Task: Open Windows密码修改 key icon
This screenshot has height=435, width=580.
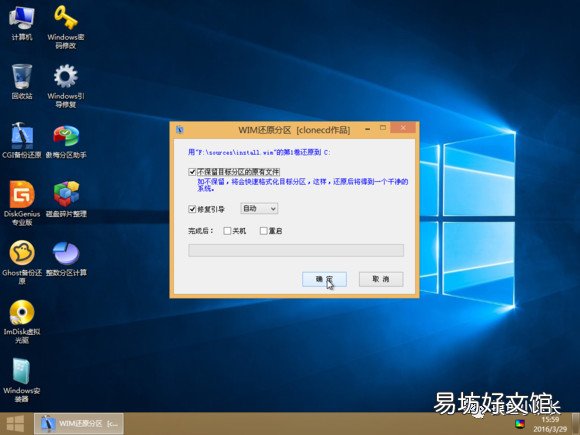Action: pos(65,27)
